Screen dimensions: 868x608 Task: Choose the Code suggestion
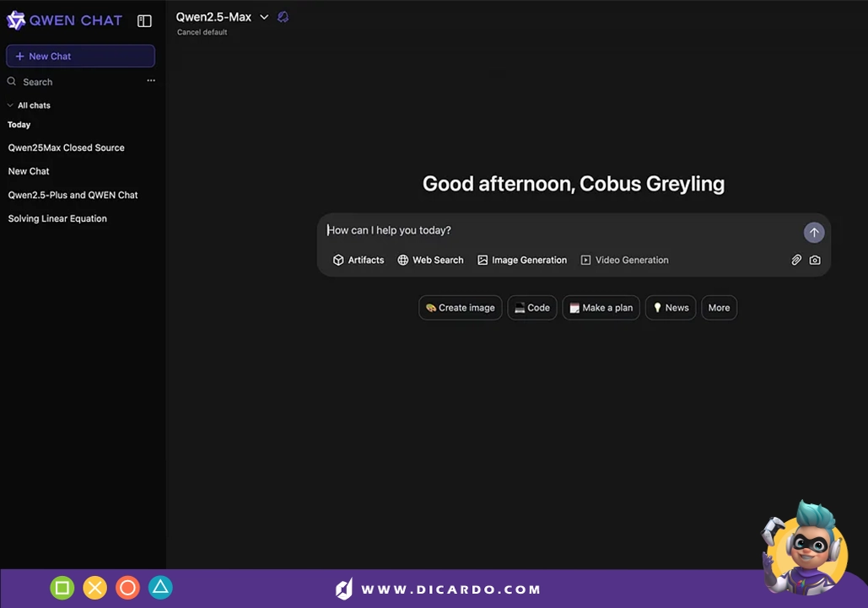point(532,308)
